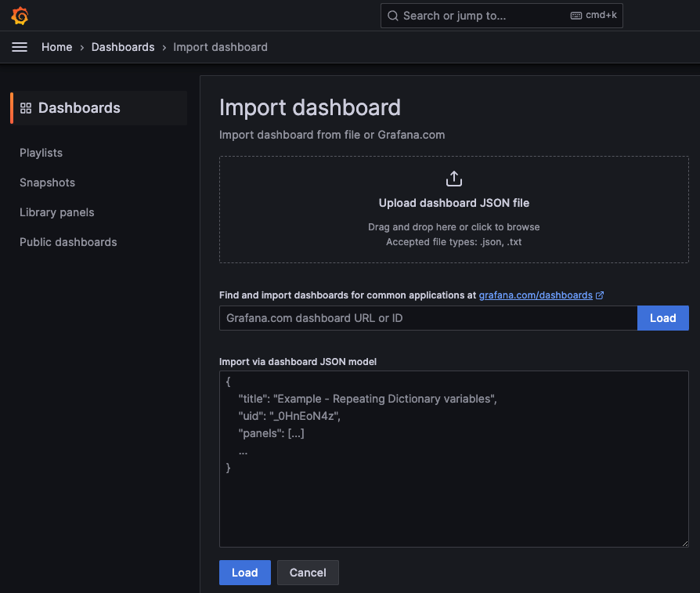Click the external link icon beside grafana.com/dashboards
This screenshot has width=700, height=593.
[600, 295]
